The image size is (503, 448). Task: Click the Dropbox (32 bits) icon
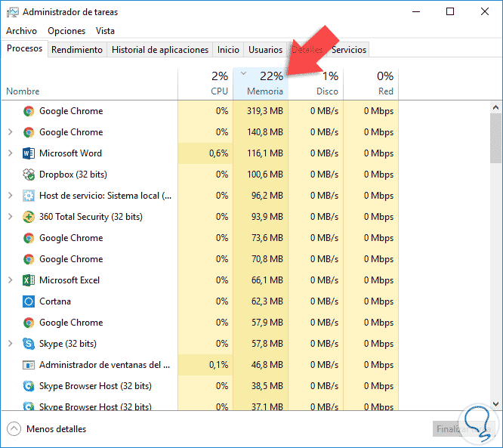tap(29, 175)
